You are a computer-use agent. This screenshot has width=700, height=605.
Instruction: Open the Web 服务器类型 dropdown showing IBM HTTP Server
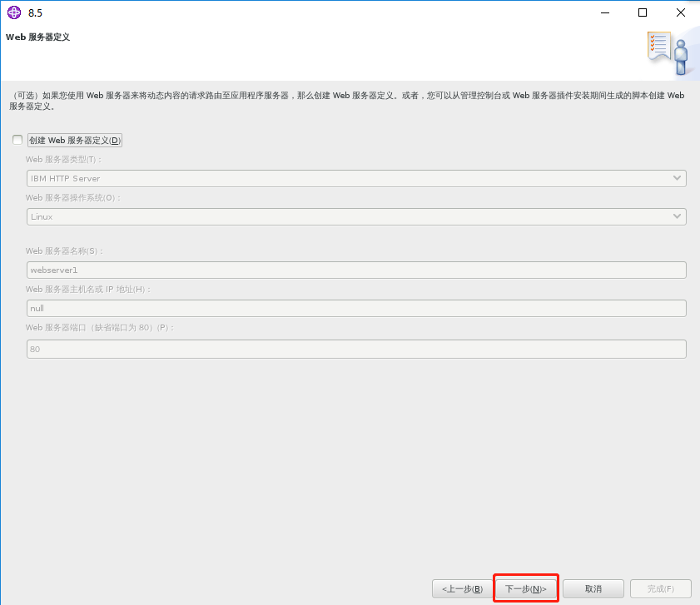(x=356, y=179)
